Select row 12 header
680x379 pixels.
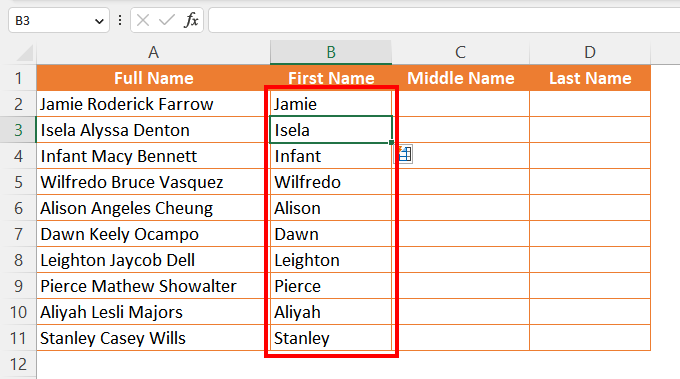pos(18,364)
